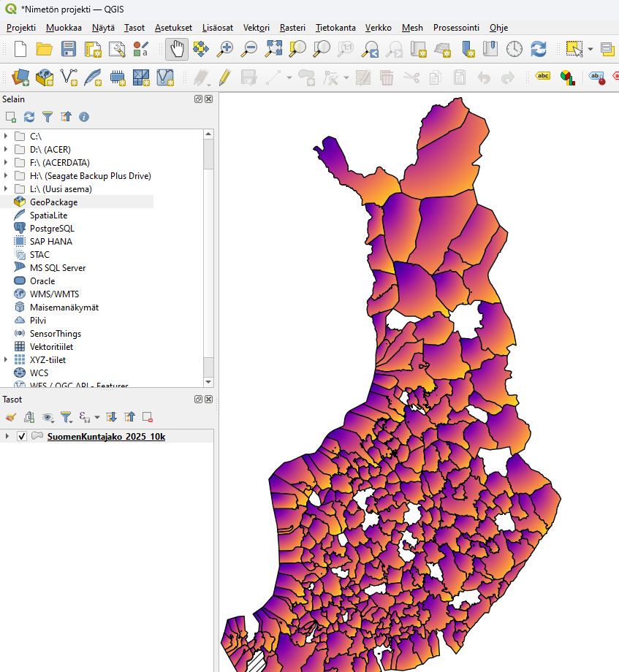This screenshot has height=672, width=619.
Task: Click the Refresh map canvas icon
Action: [x=539, y=49]
